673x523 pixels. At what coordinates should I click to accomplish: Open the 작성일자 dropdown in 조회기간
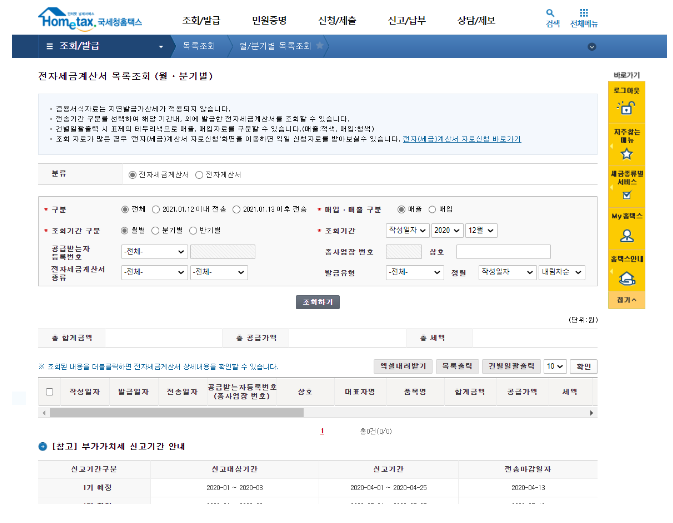[x=407, y=230]
